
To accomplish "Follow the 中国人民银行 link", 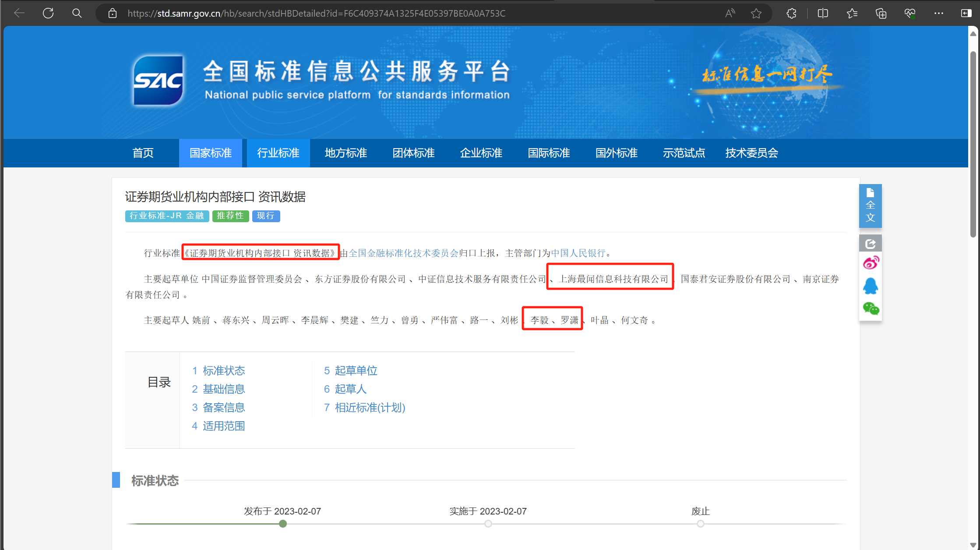I will [578, 253].
